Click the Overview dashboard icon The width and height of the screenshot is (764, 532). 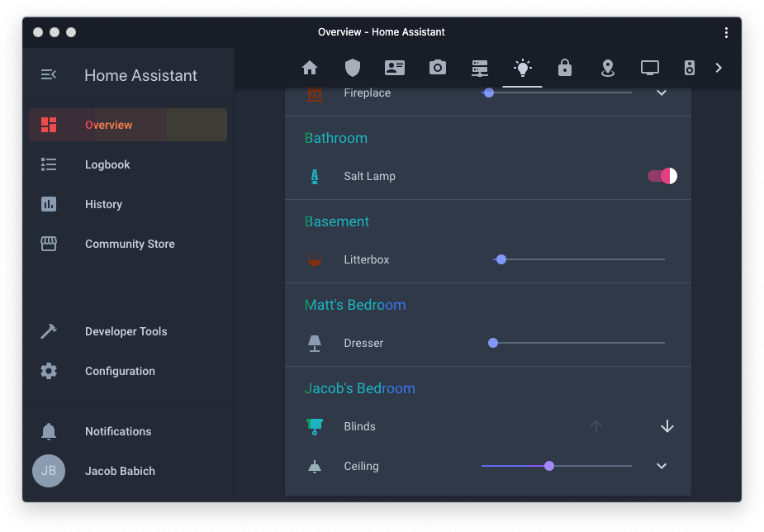pyautogui.click(x=49, y=125)
